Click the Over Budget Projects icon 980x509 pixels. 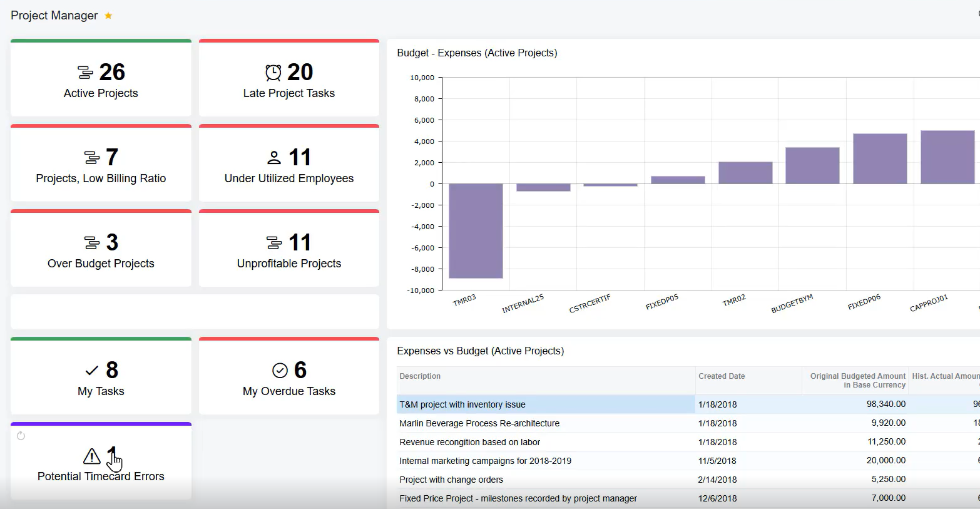click(x=92, y=242)
